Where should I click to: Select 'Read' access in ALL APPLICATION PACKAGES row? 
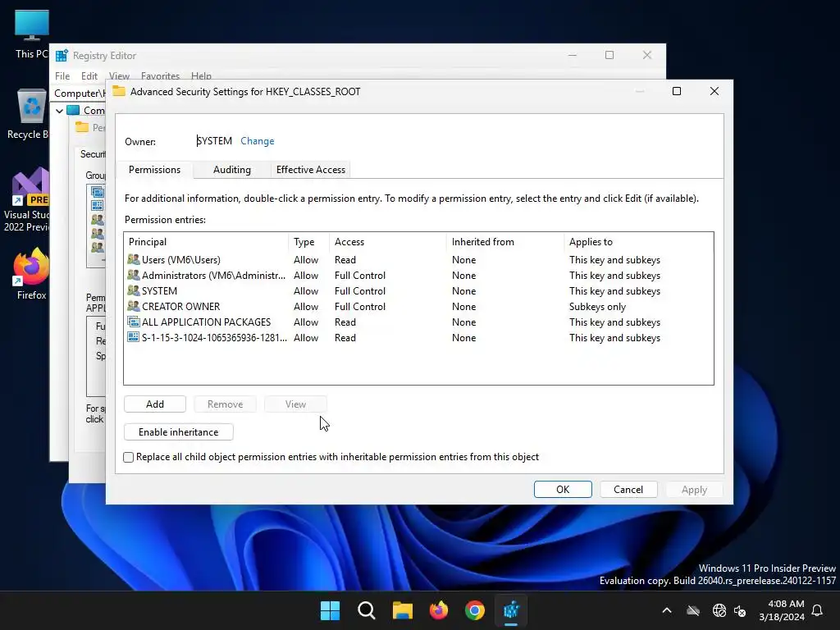[345, 322]
